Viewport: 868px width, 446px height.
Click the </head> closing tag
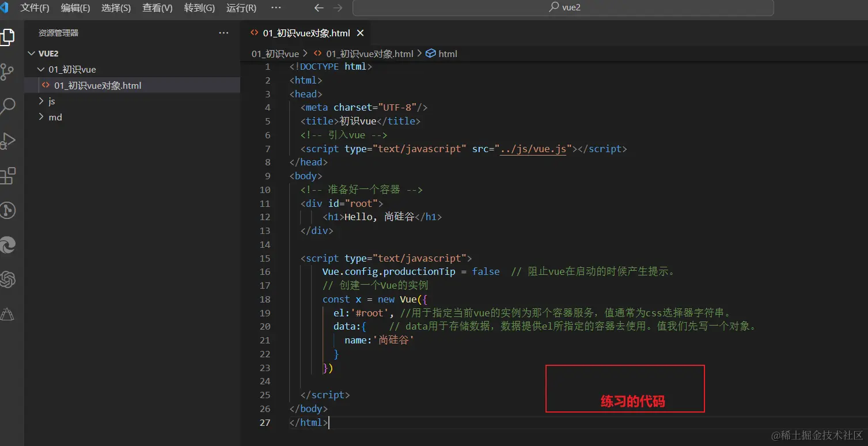(308, 162)
